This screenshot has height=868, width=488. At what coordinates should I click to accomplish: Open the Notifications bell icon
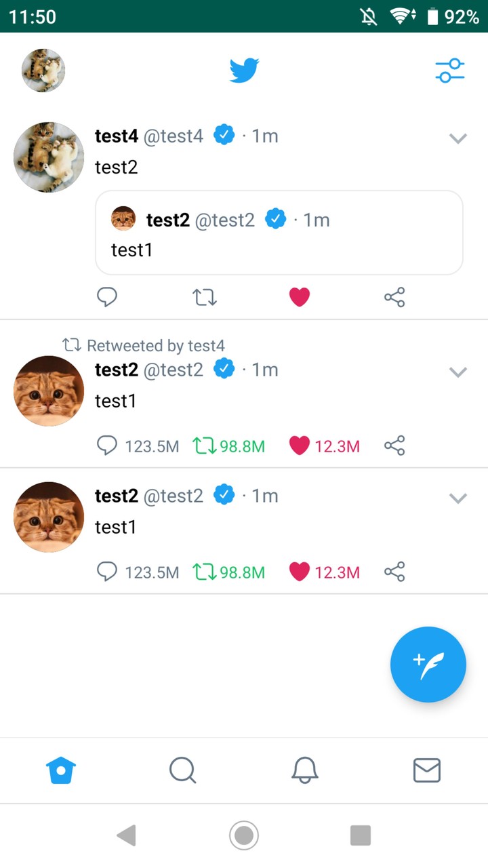[304, 770]
